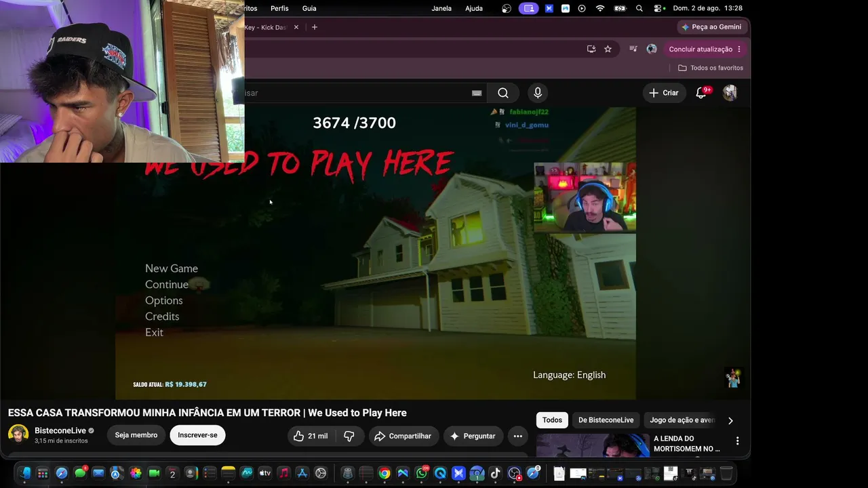The height and width of the screenshot is (488, 868).
Task: Open more actions menu beside Perguntar
Action: (x=518, y=436)
